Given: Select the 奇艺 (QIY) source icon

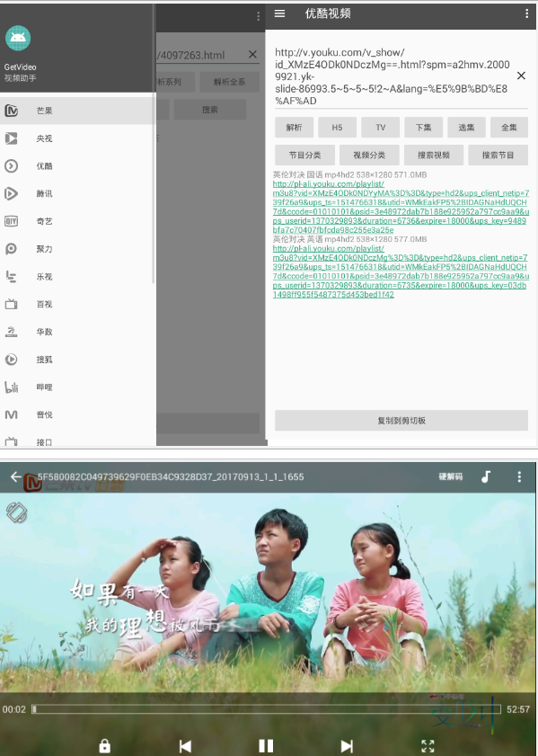Looking at the screenshot, I should tap(11, 221).
